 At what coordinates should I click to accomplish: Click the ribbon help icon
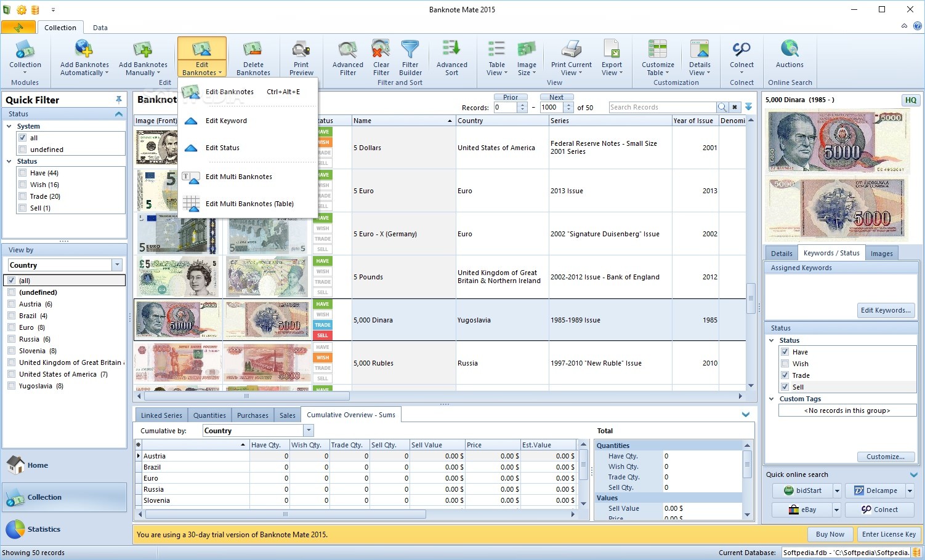(x=917, y=26)
